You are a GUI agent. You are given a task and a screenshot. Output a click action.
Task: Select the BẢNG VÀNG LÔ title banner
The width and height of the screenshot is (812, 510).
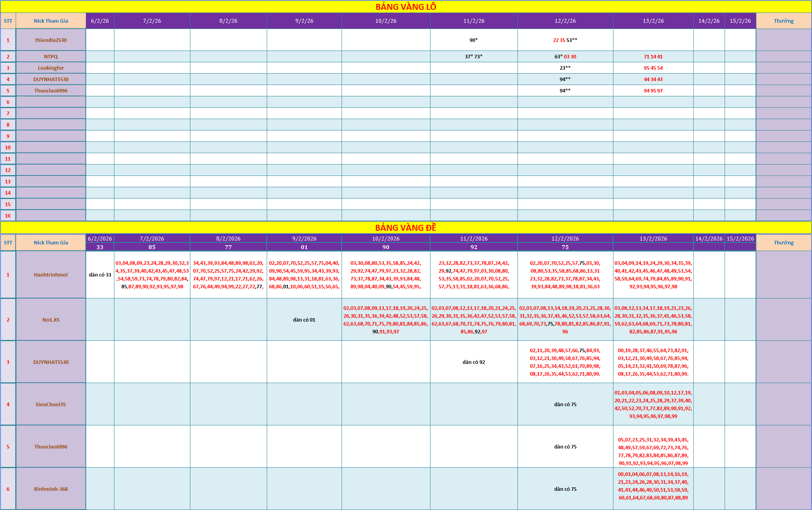406,7
